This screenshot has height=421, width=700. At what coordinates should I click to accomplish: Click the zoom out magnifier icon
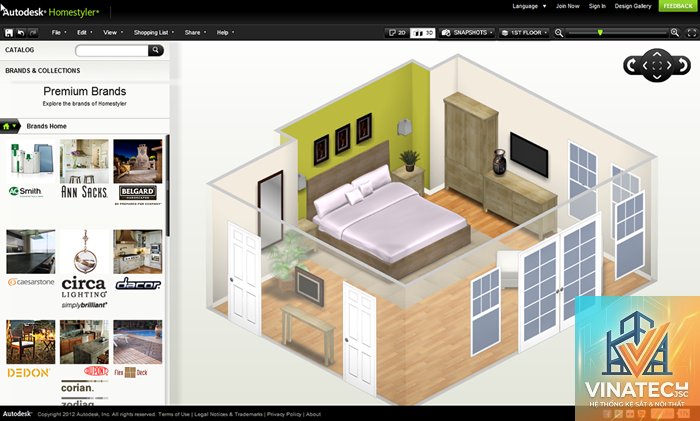(x=559, y=33)
